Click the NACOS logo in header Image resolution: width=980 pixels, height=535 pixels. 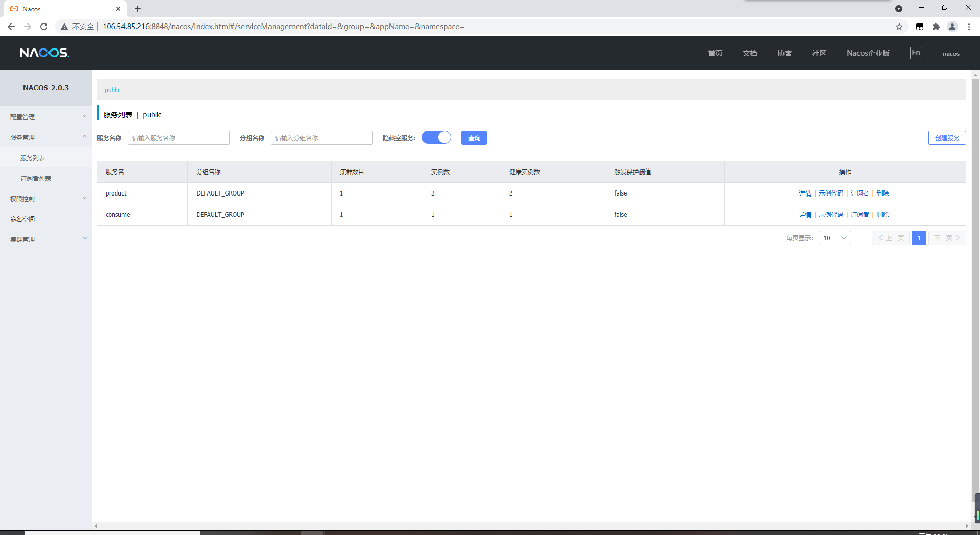pyautogui.click(x=45, y=53)
